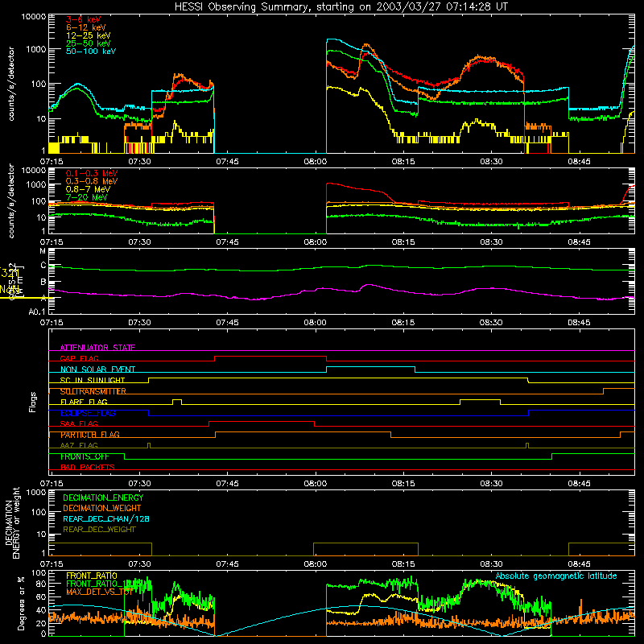644x644 pixels.
Task: Click the NON_SOLAR_EVENT raised segment after 08:00
Action: tap(370, 367)
